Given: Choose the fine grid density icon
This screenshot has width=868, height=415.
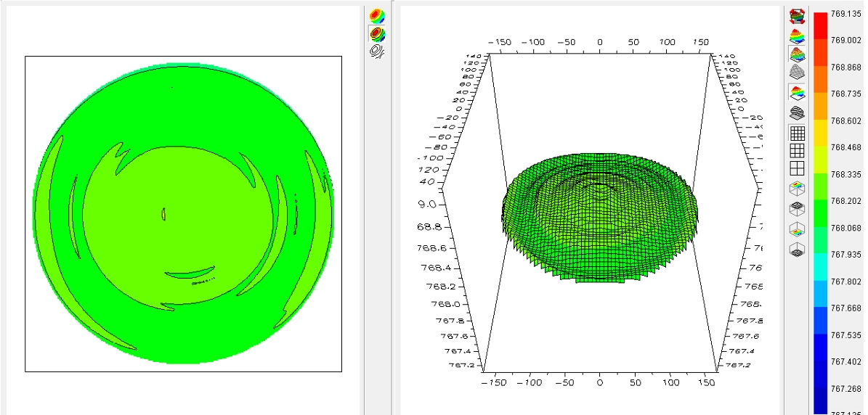Looking at the screenshot, I should click(797, 133).
